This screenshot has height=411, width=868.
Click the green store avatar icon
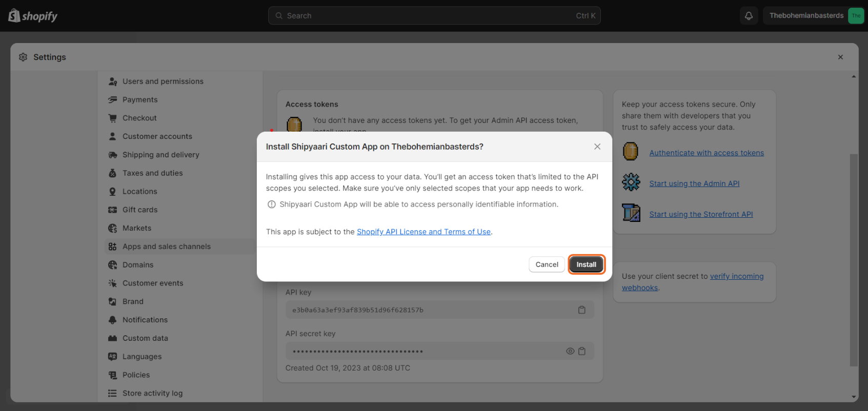click(x=856, y=16)
